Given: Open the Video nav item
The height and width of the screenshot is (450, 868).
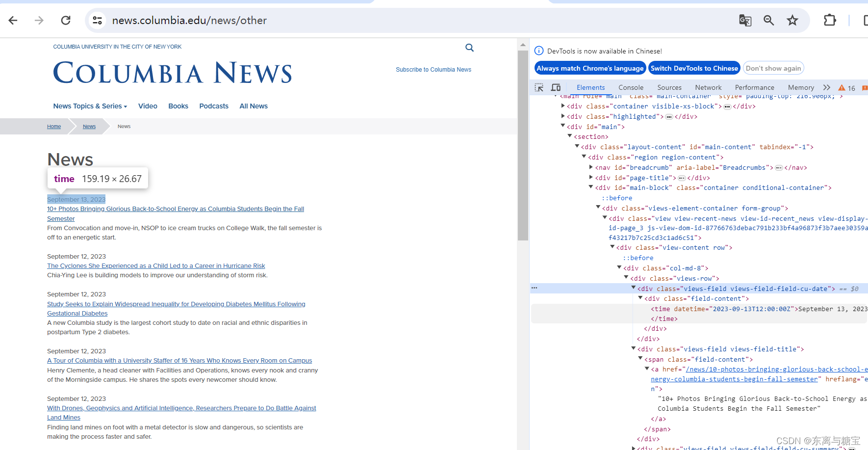Looking at the screenshot, I should coord(148,106).
